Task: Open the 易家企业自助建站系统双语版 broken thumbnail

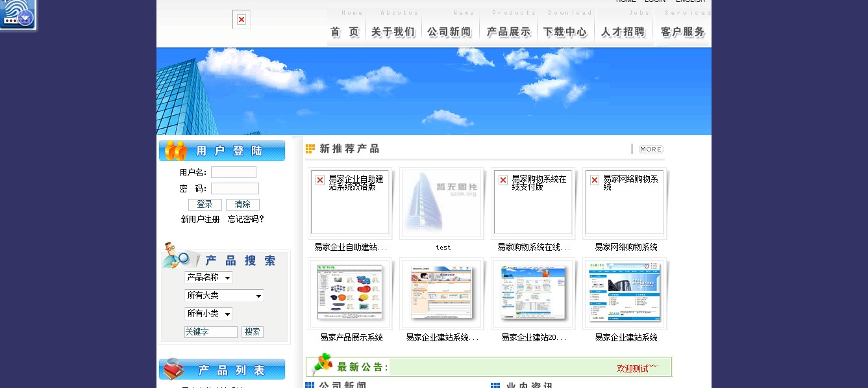Action: (x=350, y=203)
